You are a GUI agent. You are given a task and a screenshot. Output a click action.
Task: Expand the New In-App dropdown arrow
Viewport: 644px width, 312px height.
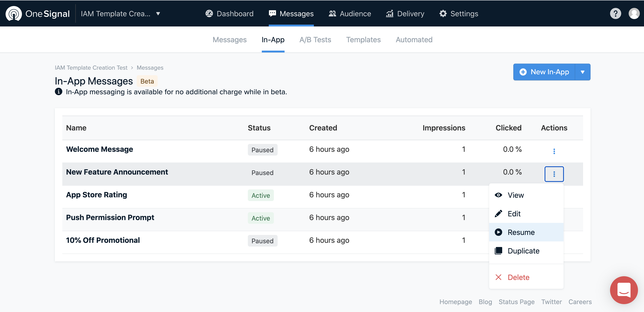tap(582, 72)
